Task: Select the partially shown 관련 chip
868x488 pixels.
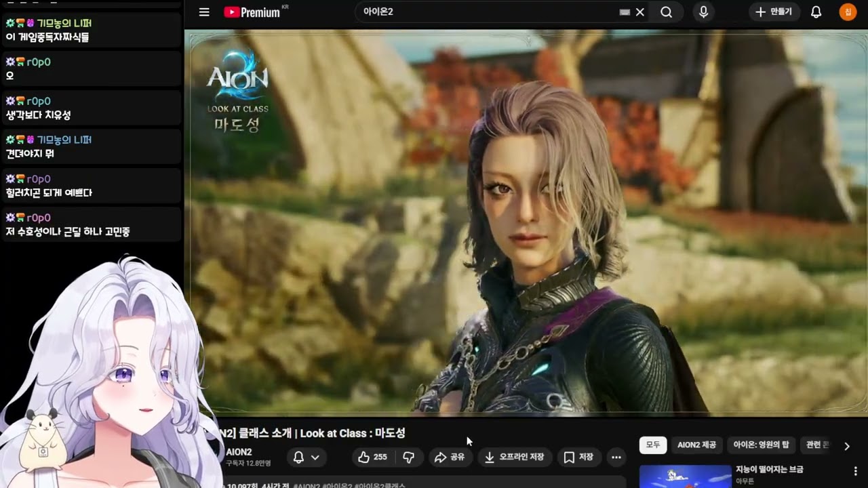Action: 816,445
